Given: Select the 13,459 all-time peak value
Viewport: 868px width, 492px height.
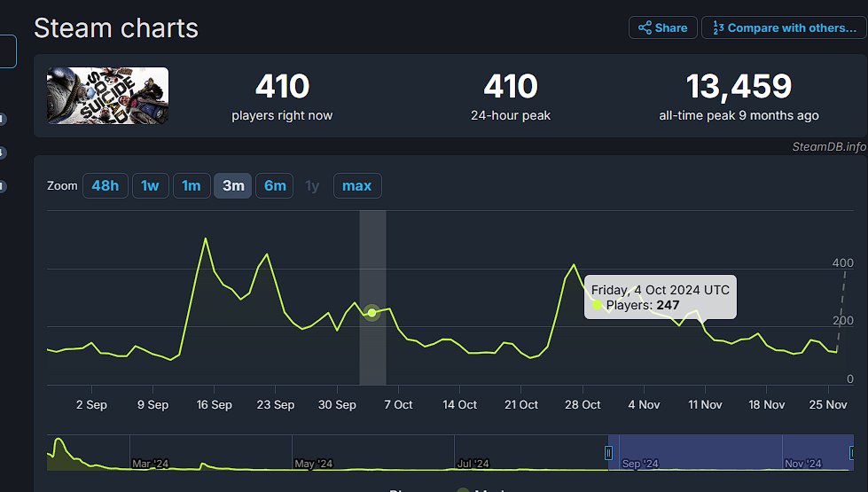Looking at the screenshot, I should pos(739,86).
